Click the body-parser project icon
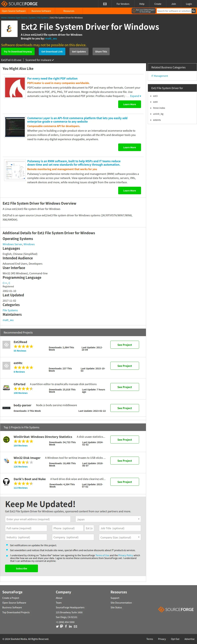 7,408
